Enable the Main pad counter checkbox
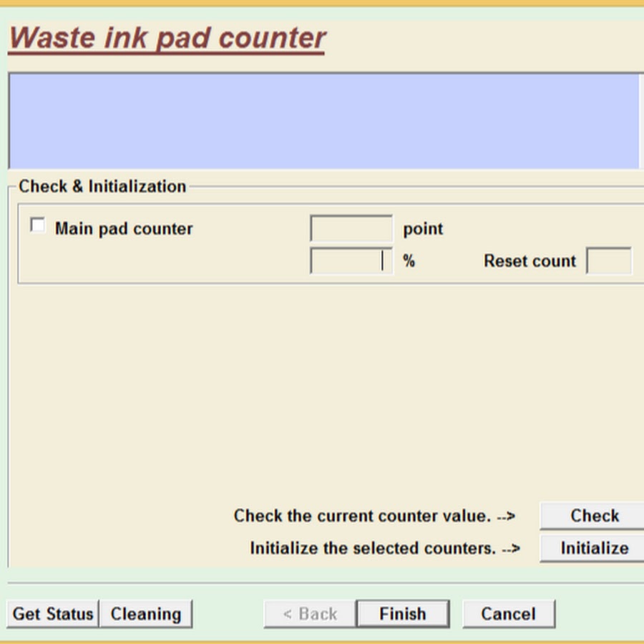Viewport: 644px width, 644px height. 37,226
